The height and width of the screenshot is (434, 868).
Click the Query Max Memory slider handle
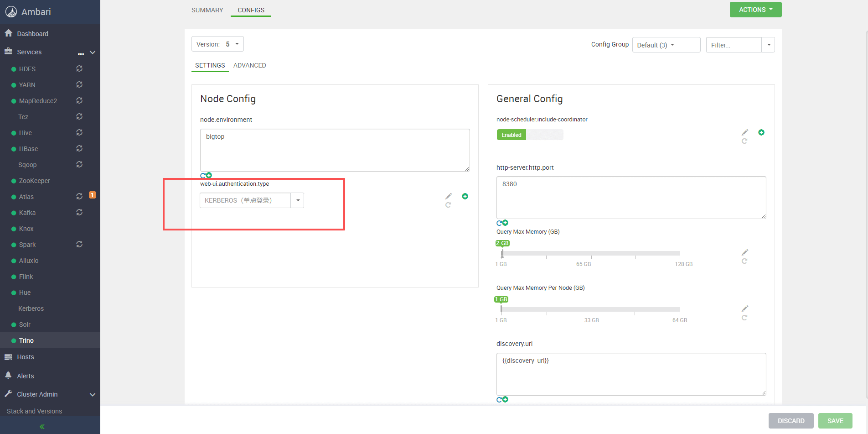click(502, 253)
